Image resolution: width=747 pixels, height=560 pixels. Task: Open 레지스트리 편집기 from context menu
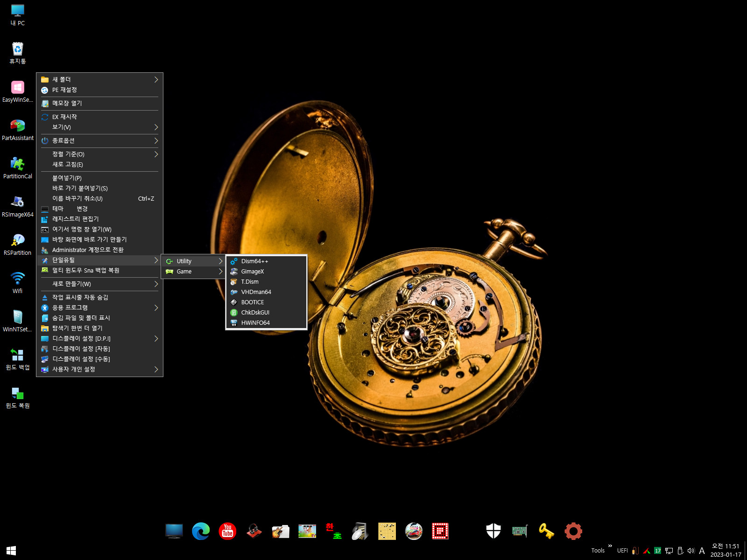(99, 219)
